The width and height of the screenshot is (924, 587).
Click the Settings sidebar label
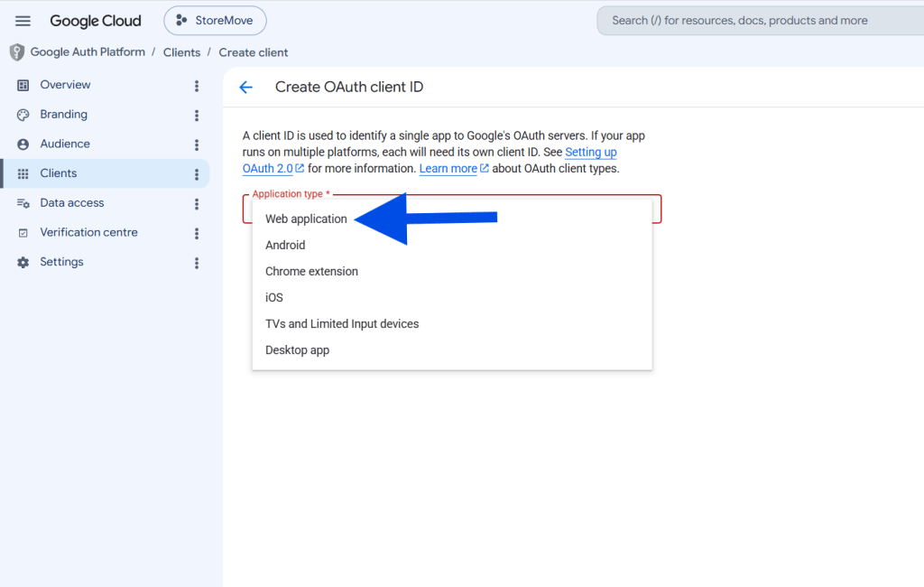(x=62, y=262)
